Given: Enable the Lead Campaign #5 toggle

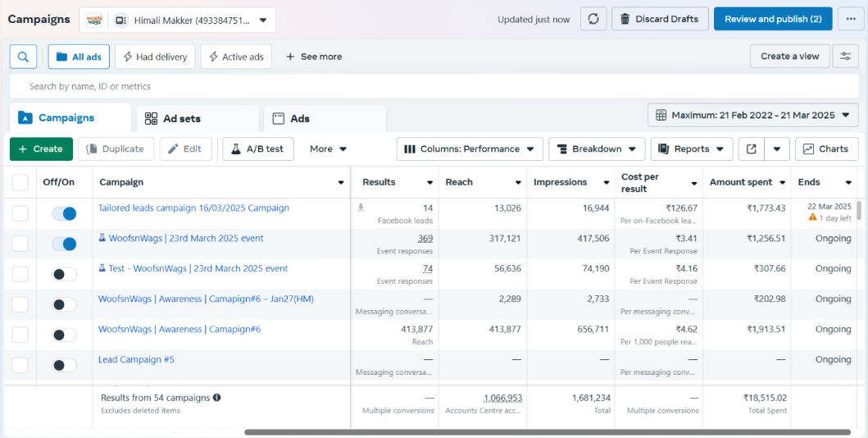Looking at the screenshot, I should (x=64, y=365).
